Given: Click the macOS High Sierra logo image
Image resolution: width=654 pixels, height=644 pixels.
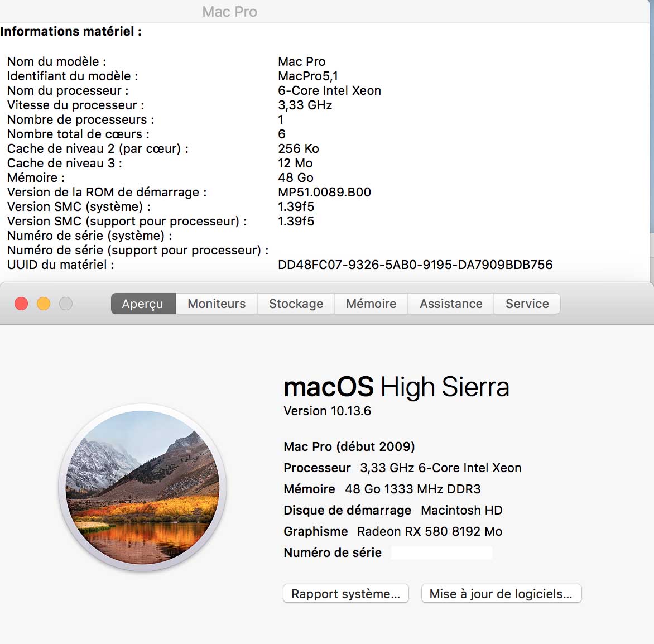Looking at the screenshot, I should (x=143, y=487).
